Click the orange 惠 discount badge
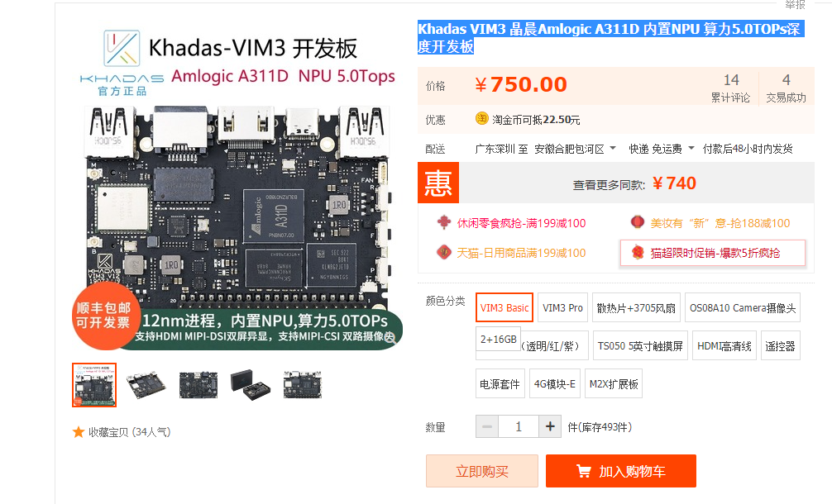The image size is (832, 504). point(438,183)
